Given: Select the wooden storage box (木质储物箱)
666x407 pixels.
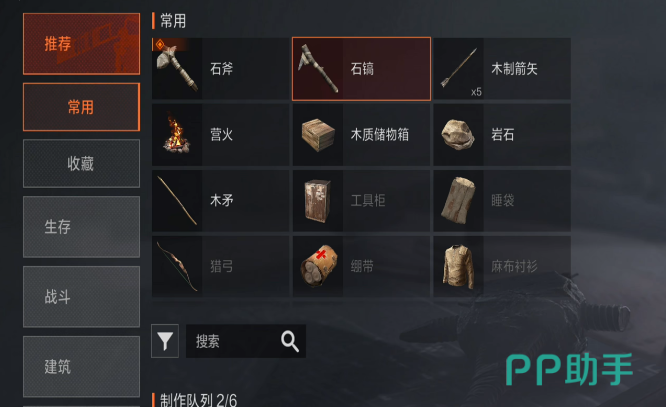Looking at the screenshot, I should pos(361,135).
